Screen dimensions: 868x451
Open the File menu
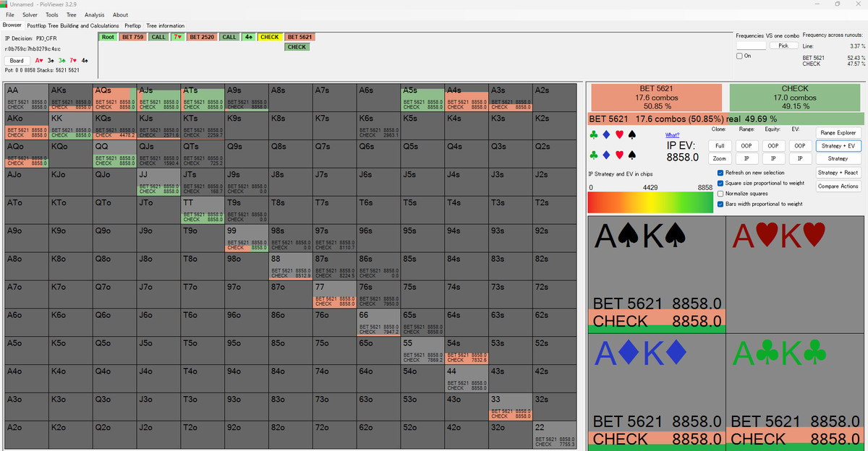tap(9, 14)
